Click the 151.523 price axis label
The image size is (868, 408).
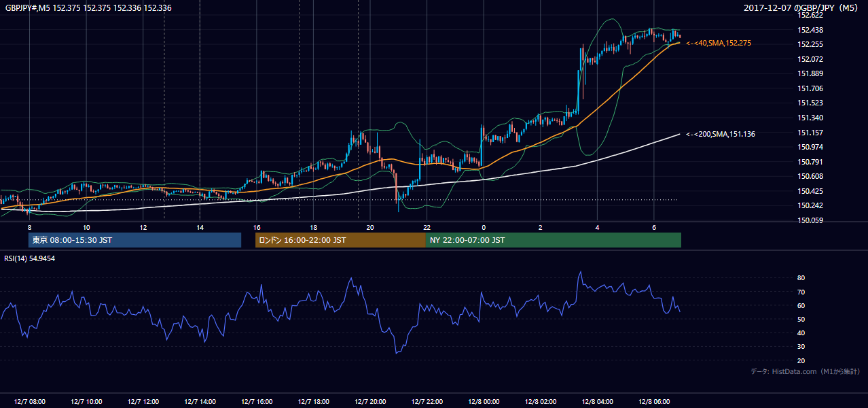click(810, 103)
